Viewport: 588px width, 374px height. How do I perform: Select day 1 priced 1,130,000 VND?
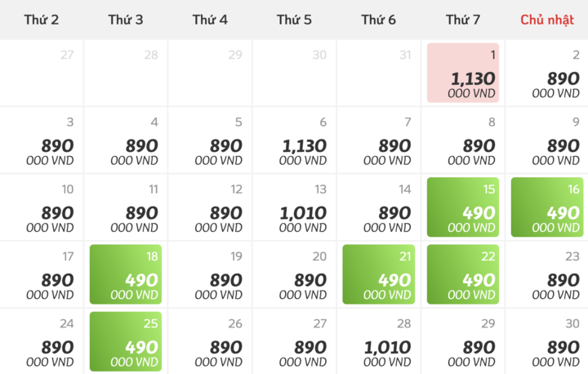point(463,73)
